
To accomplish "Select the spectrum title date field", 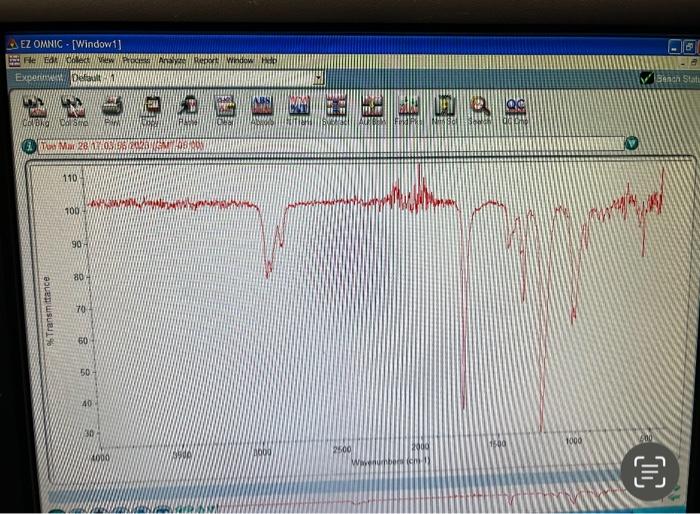I will [x=331, y=146].
